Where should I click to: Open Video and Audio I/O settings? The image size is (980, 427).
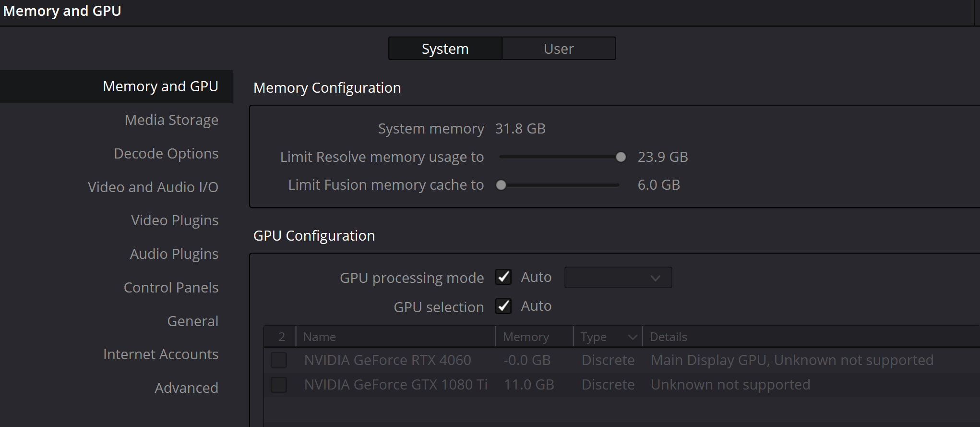[153, 187]
